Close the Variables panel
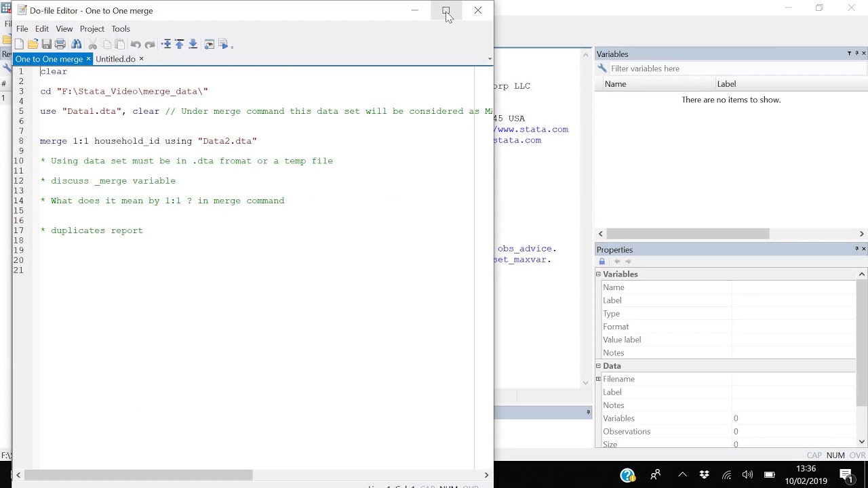The height and width of the screenshot is (488, 868). (863, 54)
